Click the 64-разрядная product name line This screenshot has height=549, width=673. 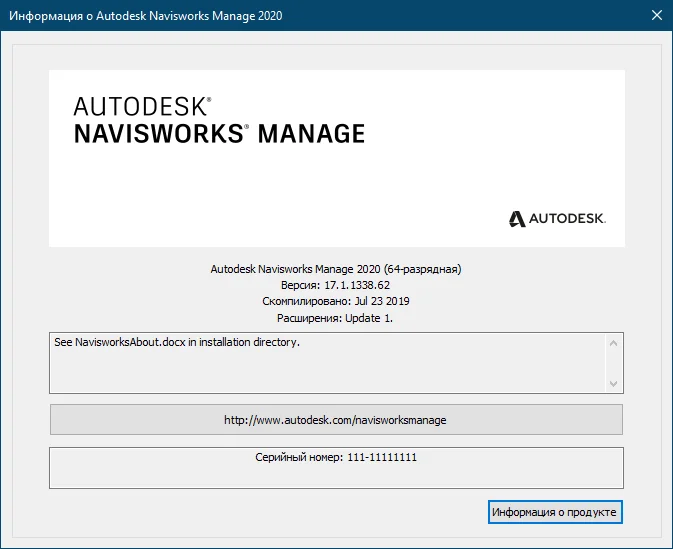336,269
